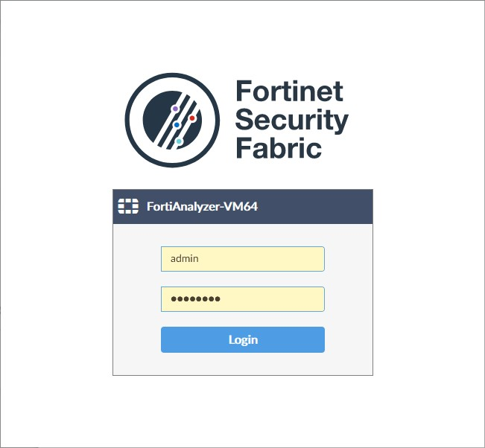Click blank end of the username field

pyautogui.click(x=279, y=259)
